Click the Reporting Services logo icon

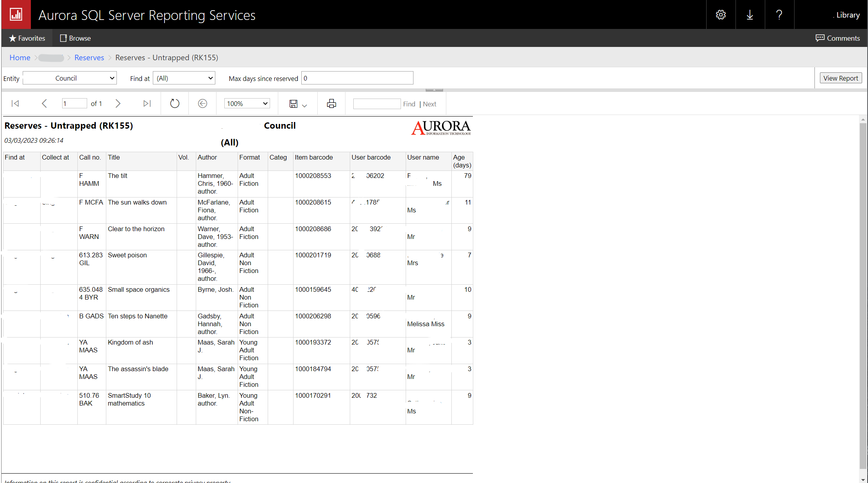click(16, 14)
